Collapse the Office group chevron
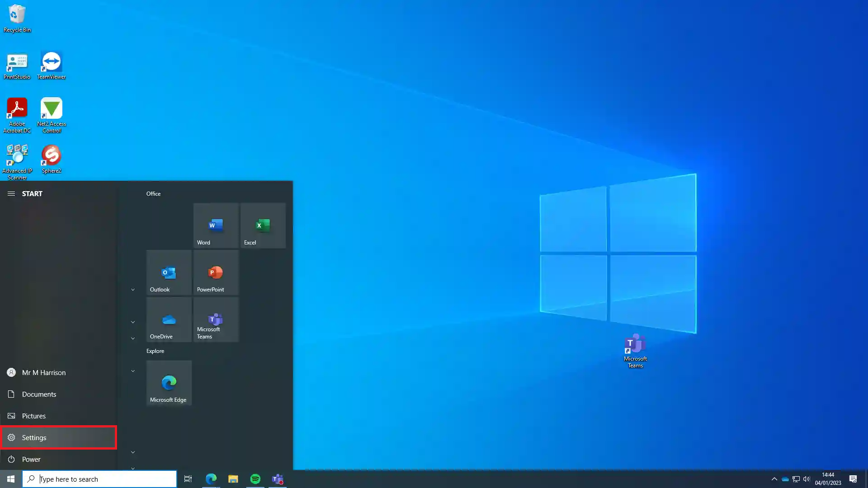 pos(132,289)
